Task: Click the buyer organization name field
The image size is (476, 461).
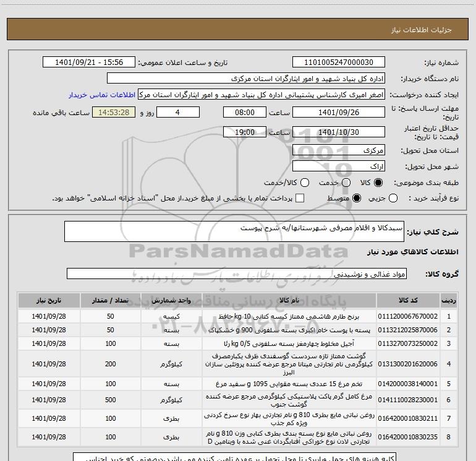Action: pyautogui.click(x=246, y=79)
